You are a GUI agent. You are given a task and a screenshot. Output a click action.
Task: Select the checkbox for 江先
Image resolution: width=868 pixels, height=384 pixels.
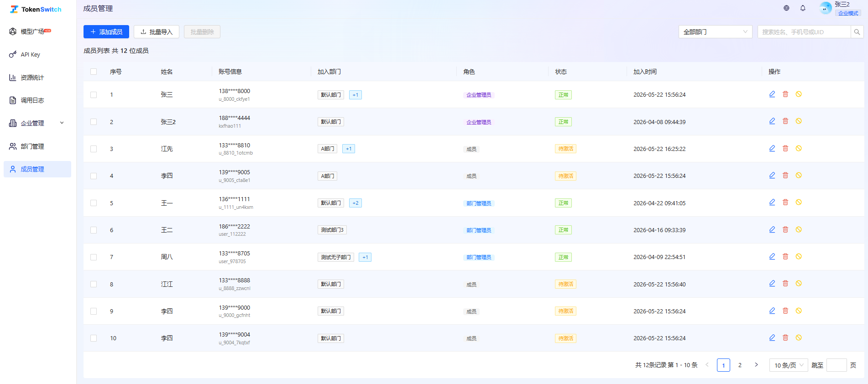point(94,149)
